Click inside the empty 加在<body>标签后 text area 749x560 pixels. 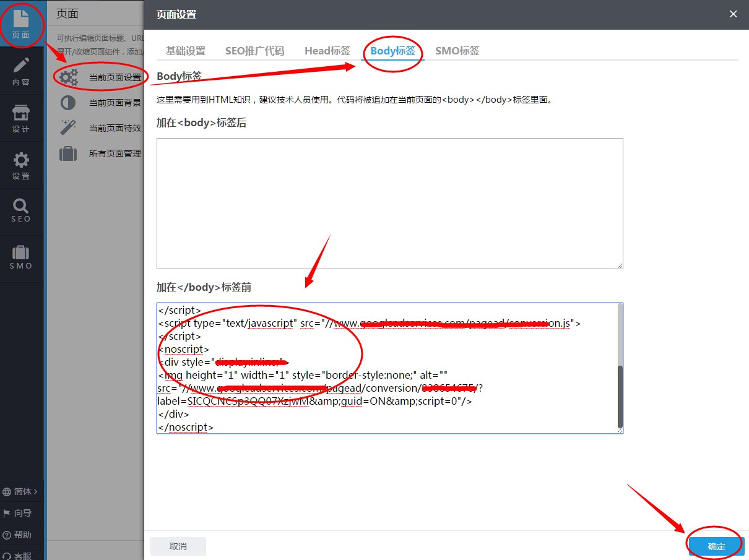coord(389,201)
